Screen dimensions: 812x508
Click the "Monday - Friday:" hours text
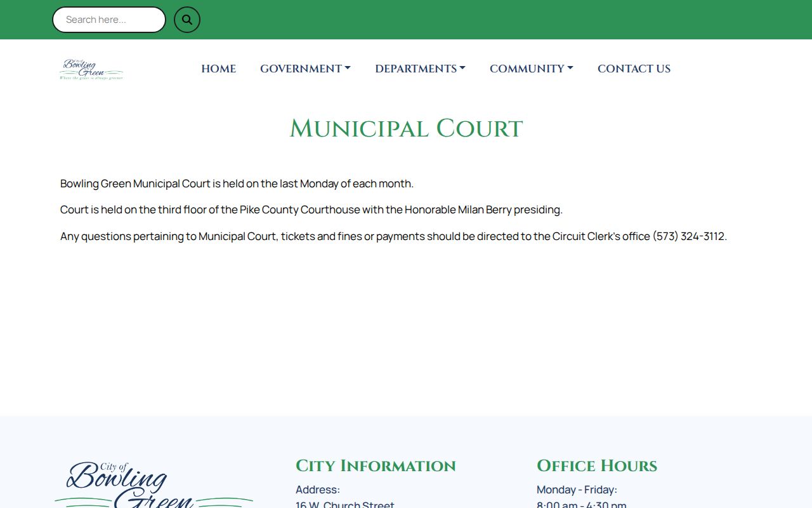tap(577, 490)
